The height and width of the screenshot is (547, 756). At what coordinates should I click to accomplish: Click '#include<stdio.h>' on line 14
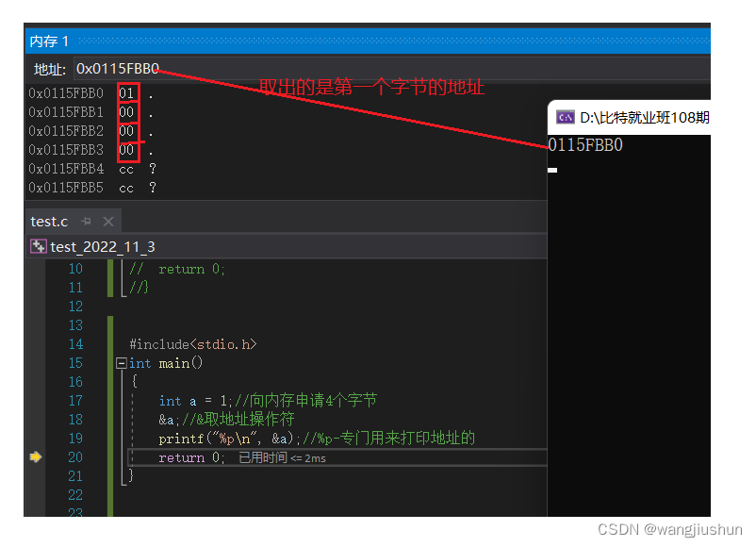pyautogui.click(x=193, y=344)
